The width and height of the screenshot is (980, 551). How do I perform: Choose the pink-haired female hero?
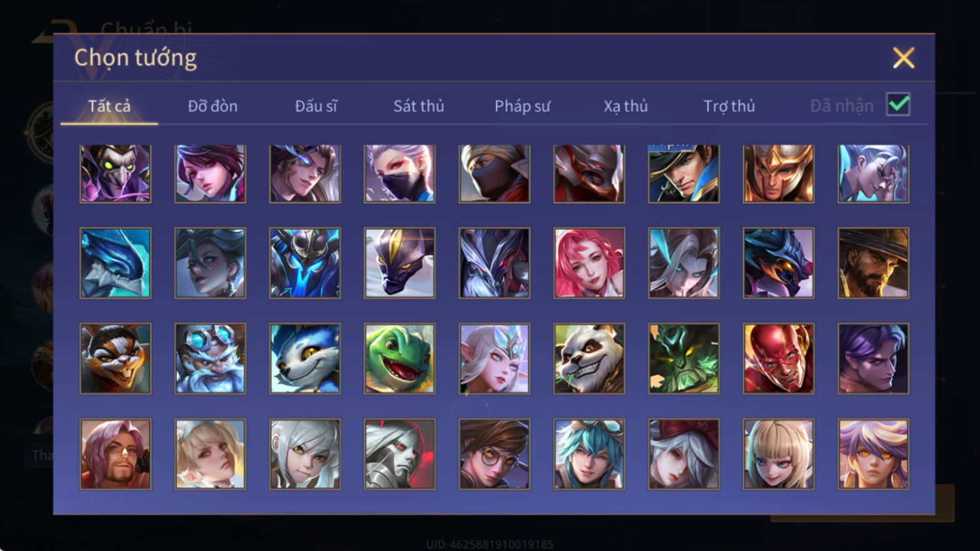point(589,263)
